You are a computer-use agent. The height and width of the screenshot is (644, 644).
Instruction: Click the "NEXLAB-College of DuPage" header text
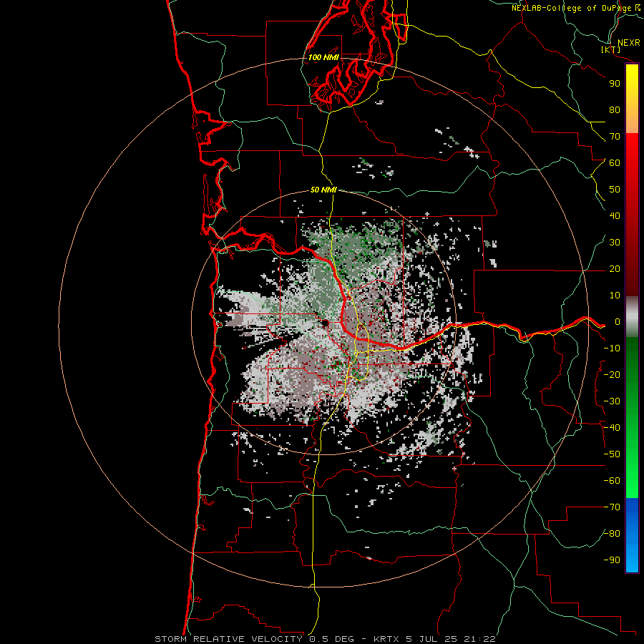[x=571, y=8]
